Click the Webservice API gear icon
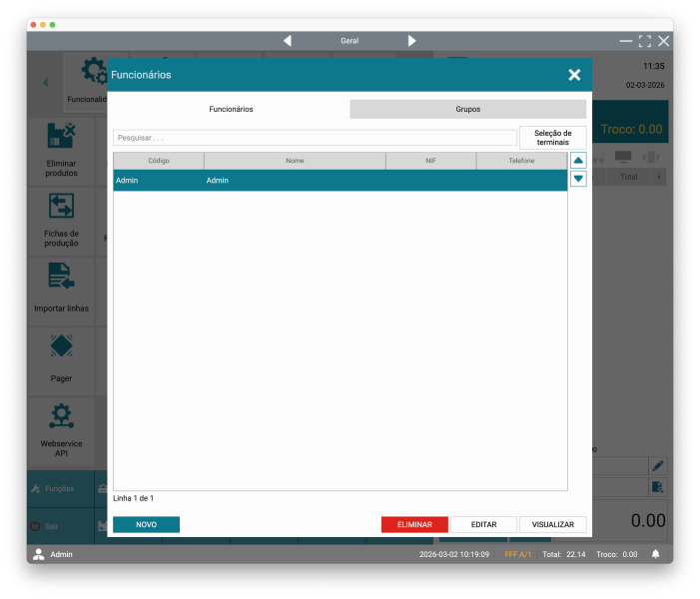This screenshot has height=599, width=700. coord(61,415)
